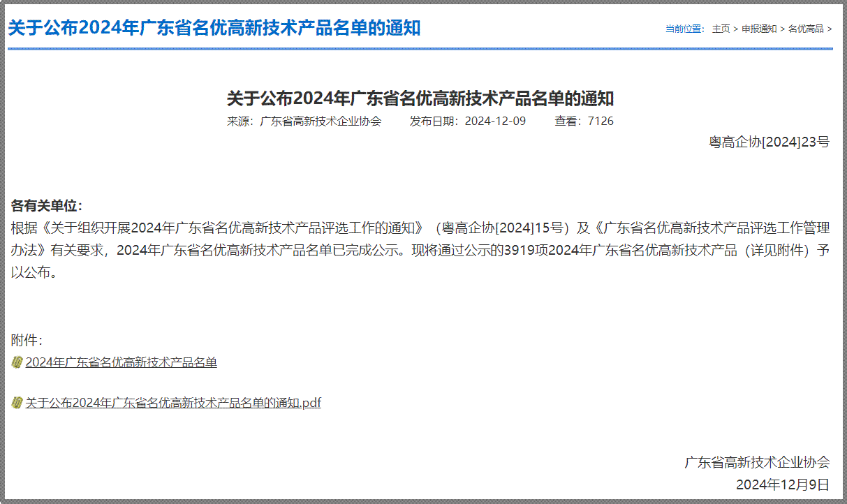The height and width of the screenshot is (504, 847).
Task: Click the source text 广东省高新技术企业协会
Action: pyautogui.click(x=321, y=121)
